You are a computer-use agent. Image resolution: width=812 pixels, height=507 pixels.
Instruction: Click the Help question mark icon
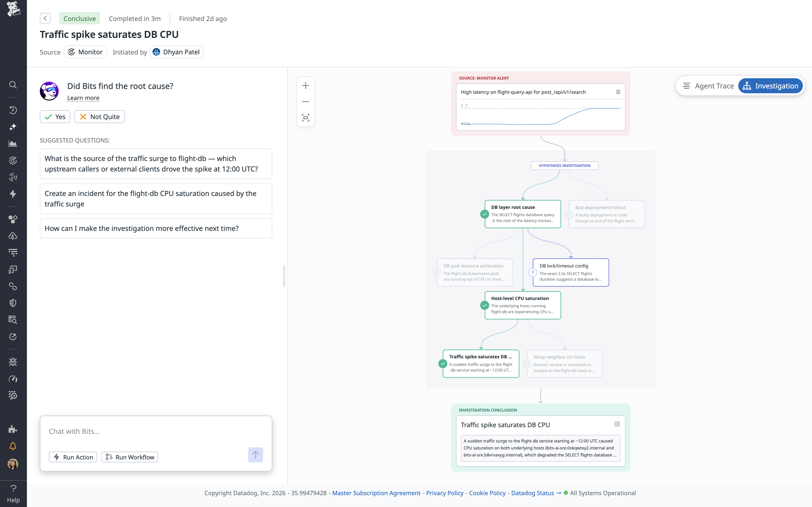pos(13,488)
